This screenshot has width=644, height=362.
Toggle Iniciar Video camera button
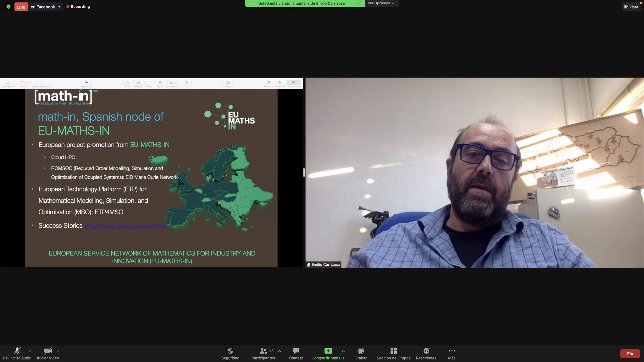48,354
